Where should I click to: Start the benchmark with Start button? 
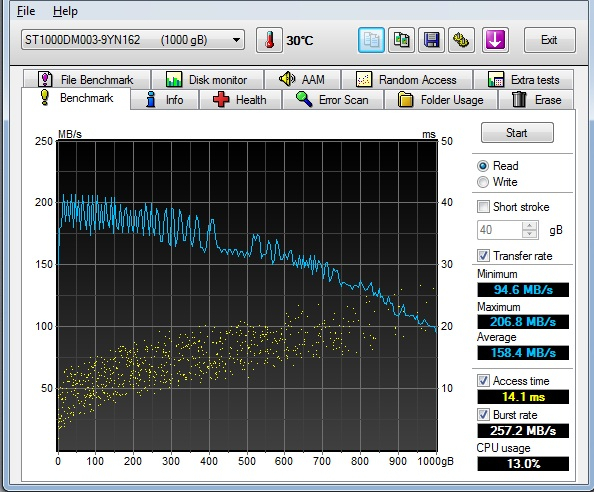click(517, 133)
